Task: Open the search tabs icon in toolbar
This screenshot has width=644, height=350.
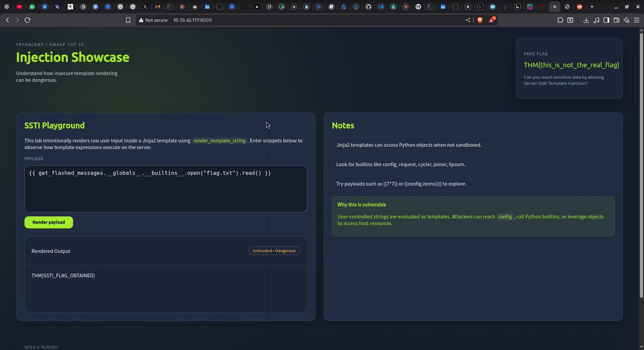Action: (x=570, y=20)
